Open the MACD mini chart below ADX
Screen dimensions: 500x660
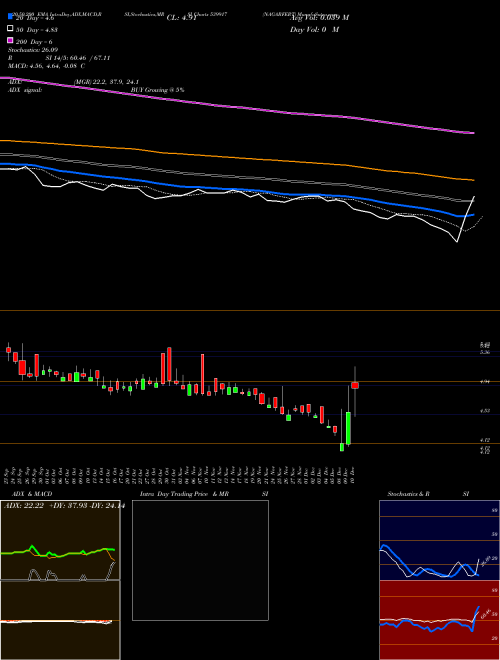click(x=60, y=620)
